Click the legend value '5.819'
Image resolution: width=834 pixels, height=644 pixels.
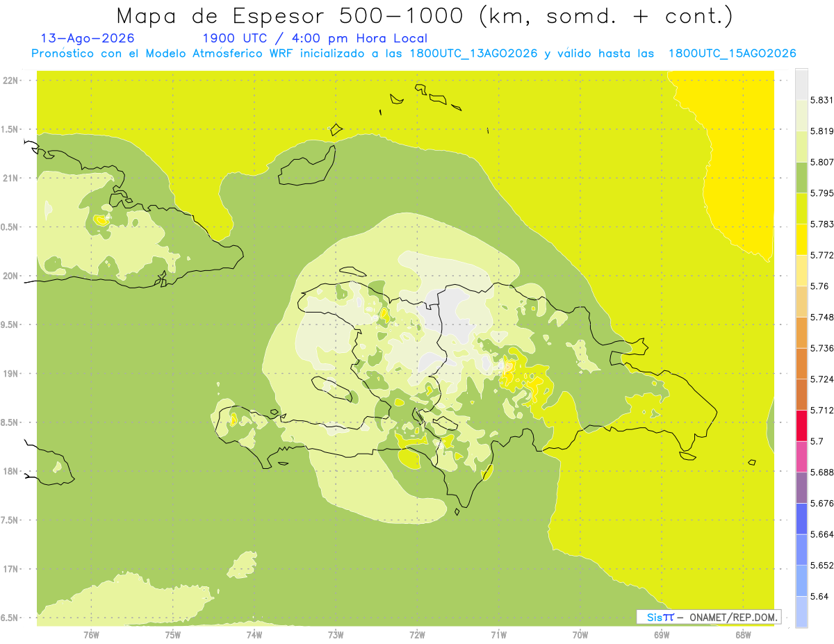click(821, 131)
